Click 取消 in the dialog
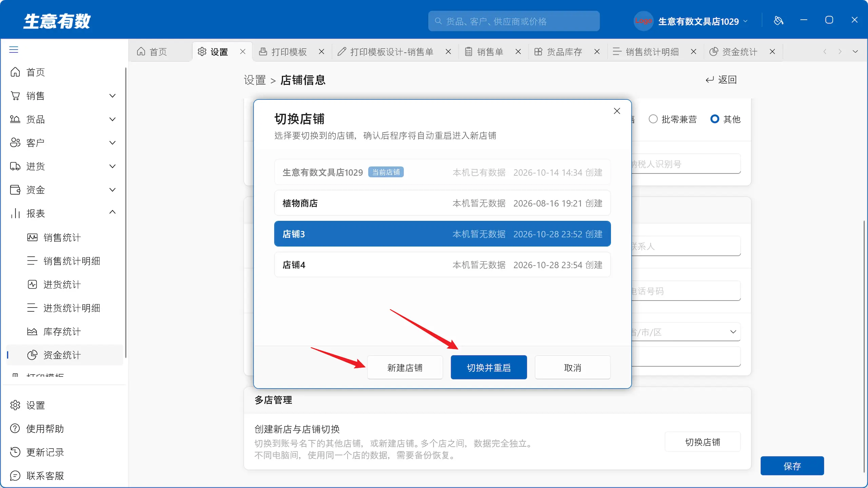The width and height of the screenshot is (868, 488). pos(573,367)
